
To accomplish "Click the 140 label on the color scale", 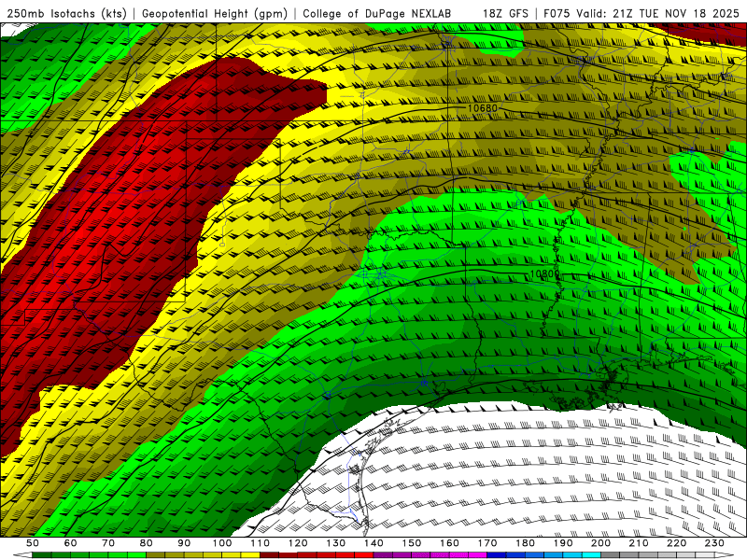I will [373, 543].
